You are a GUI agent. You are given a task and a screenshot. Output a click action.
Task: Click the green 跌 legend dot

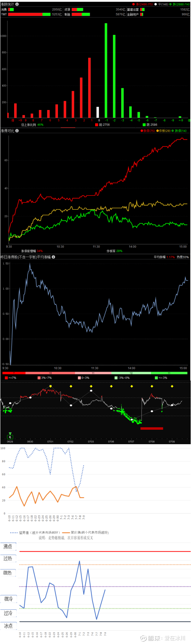pos(170,4)
